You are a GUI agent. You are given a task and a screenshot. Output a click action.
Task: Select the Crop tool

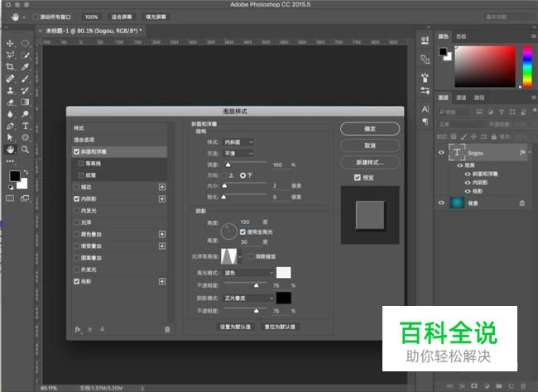click(10, 66)
